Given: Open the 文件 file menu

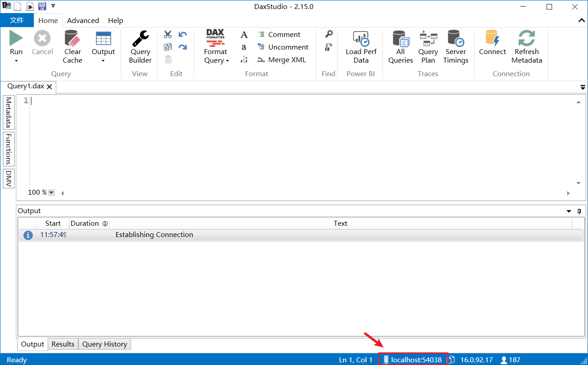Looking at the screenshot, I should click(17, 20).
